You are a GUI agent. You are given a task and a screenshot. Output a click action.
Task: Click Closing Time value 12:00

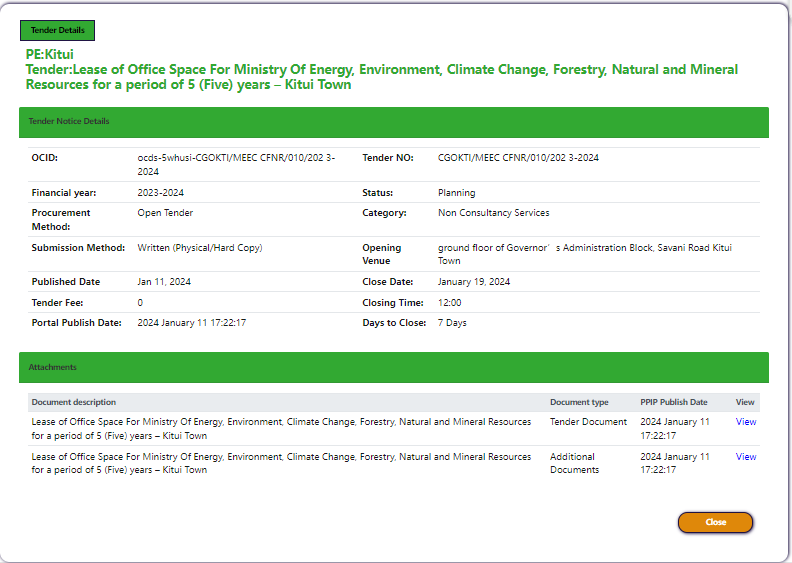pos(450,302)
